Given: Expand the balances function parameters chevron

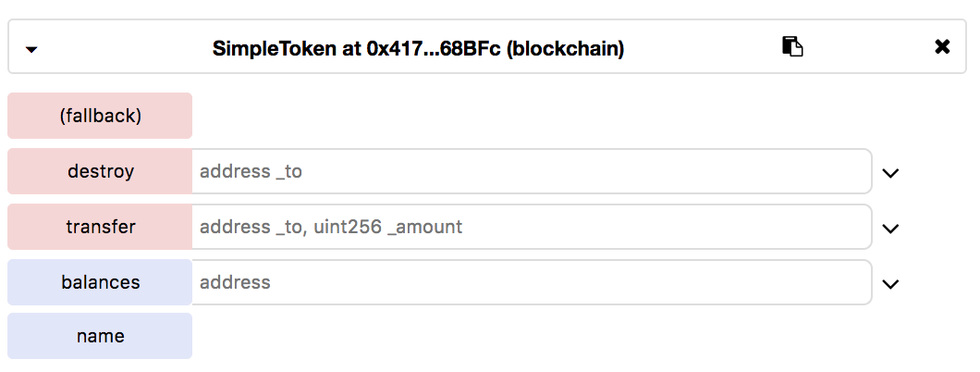Looking at the screenshot, I should tap(890, 283).
